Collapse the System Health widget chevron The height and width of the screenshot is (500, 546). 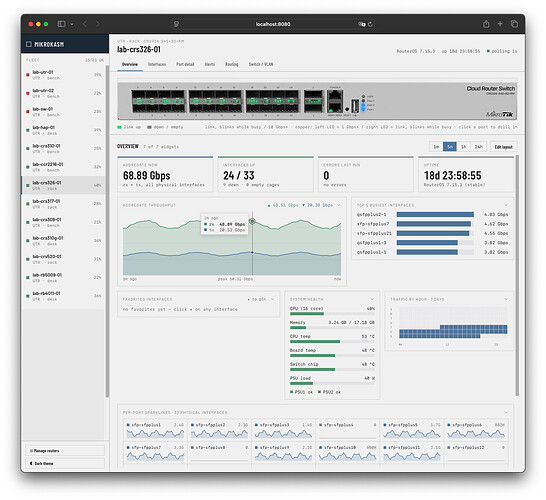[372, 299]
